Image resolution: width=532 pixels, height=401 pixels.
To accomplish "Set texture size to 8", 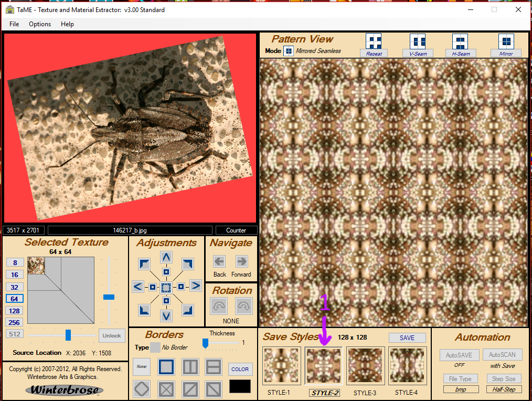I will pyautogui.click(x=15, y=262).
